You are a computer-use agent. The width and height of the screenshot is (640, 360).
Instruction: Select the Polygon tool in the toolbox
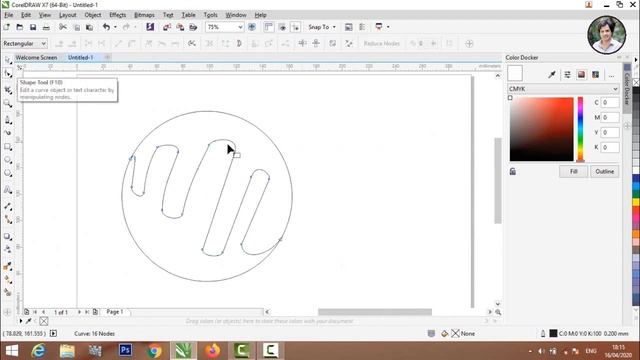coord(8,173)
